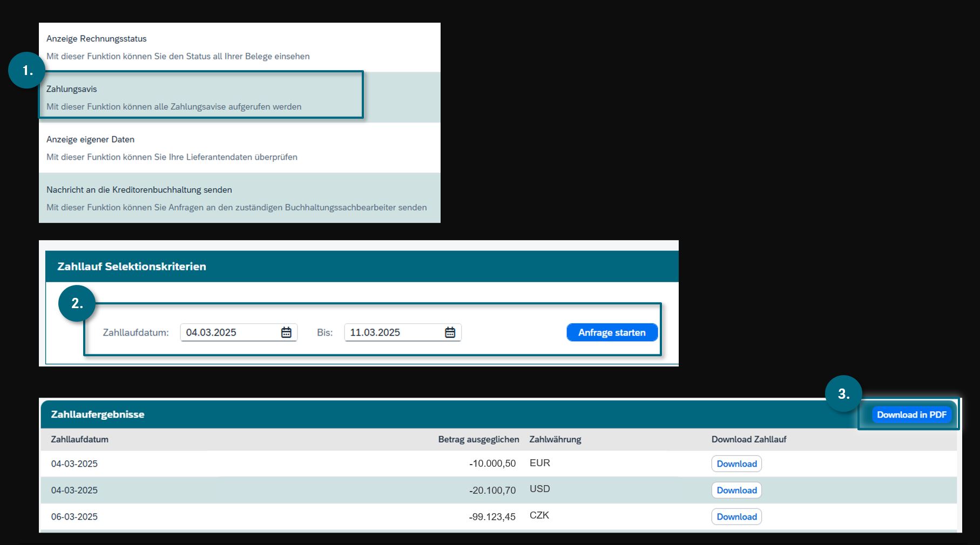The height and width of the screenshot is (545, 980).
Task: Click Download in PDF button
Action: (911, 414)
